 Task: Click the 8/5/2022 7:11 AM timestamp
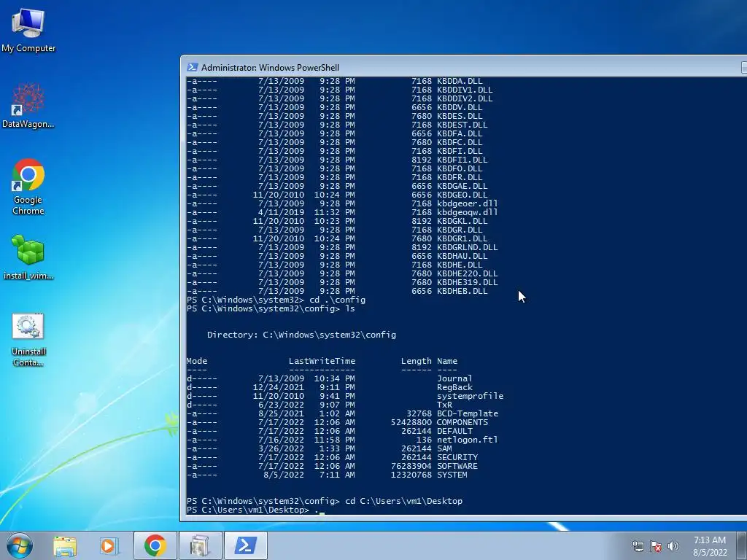tap(309, 475)
